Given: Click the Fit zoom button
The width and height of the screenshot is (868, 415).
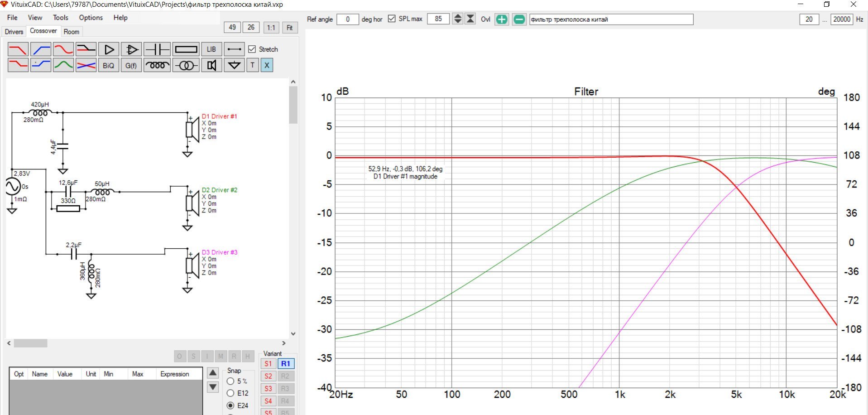Looking at the screenshot, I should [x=289, y=28].
